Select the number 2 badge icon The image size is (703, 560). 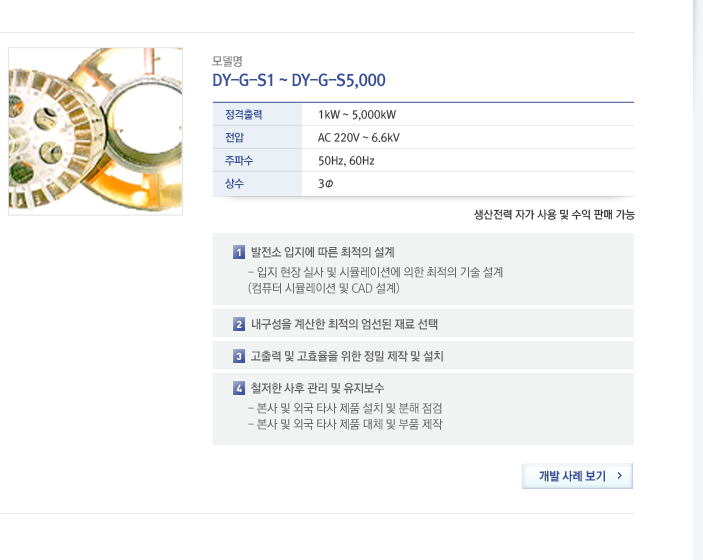239,324
